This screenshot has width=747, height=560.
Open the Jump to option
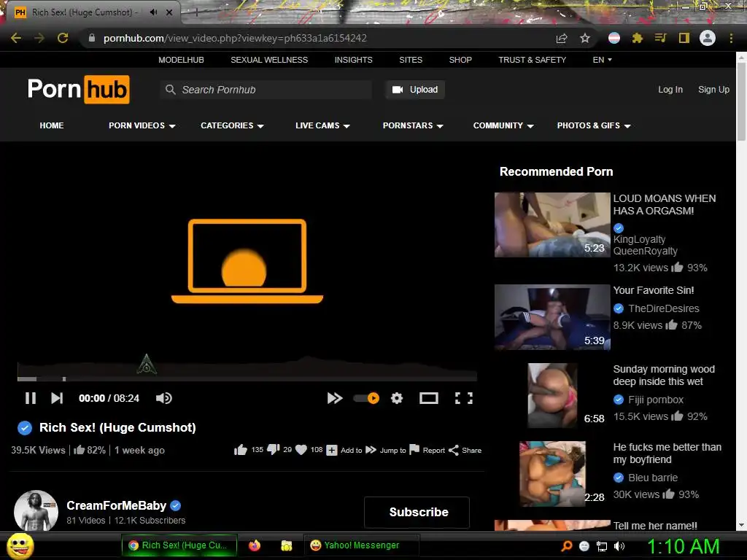pos(385,450)
